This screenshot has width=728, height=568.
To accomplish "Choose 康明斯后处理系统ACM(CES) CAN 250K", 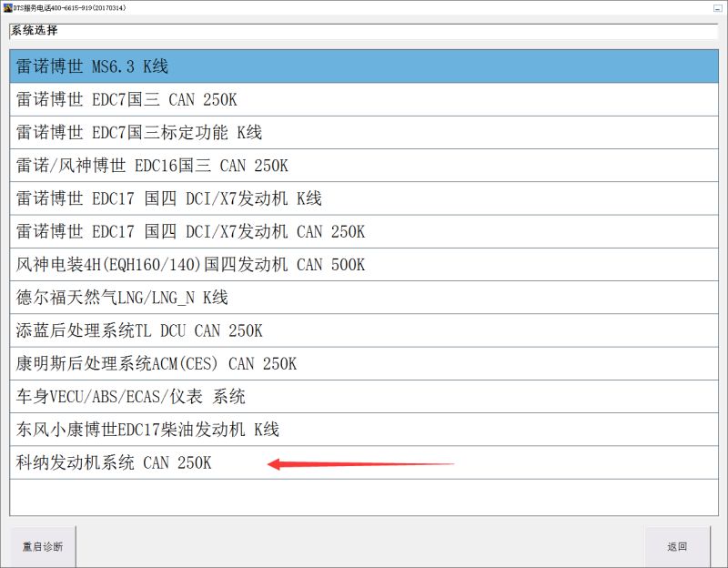I will click(x=364, y=364).
